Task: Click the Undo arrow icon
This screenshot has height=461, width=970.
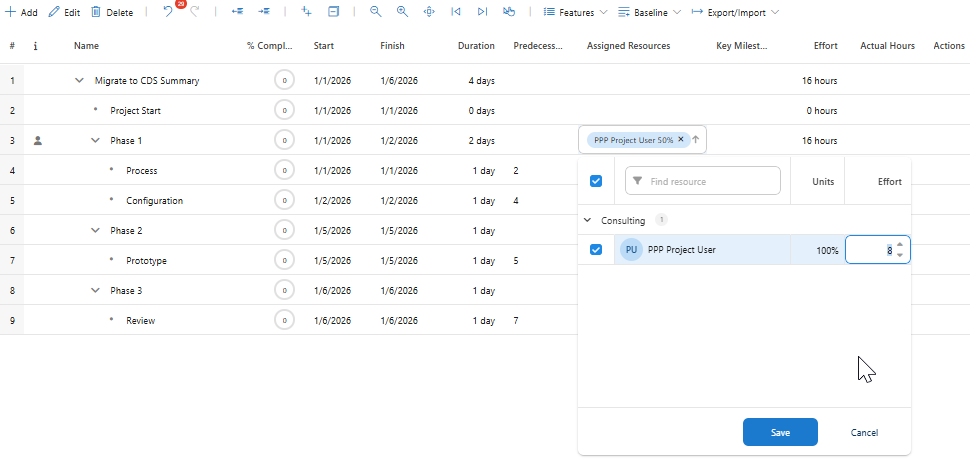Action: [x=168, y=13]
